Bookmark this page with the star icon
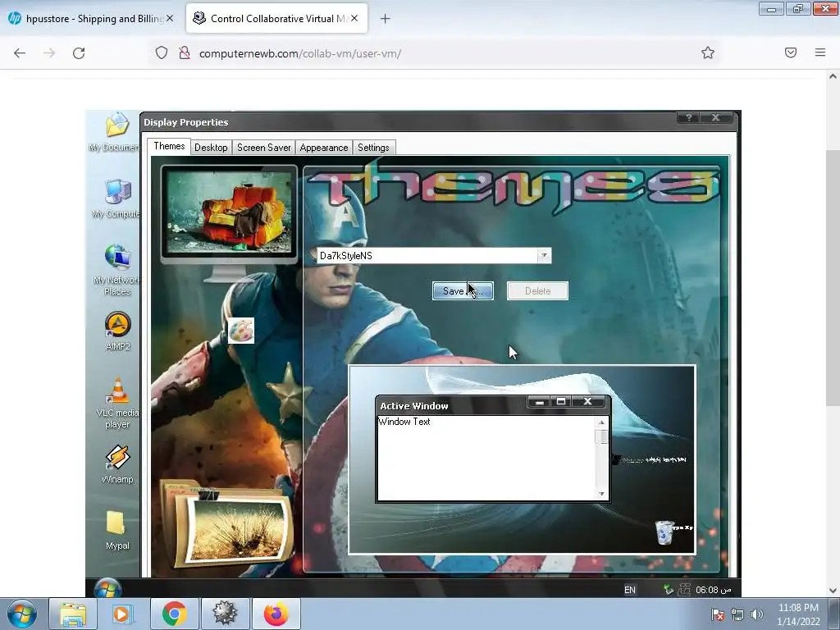 click(x=708, y=52)
